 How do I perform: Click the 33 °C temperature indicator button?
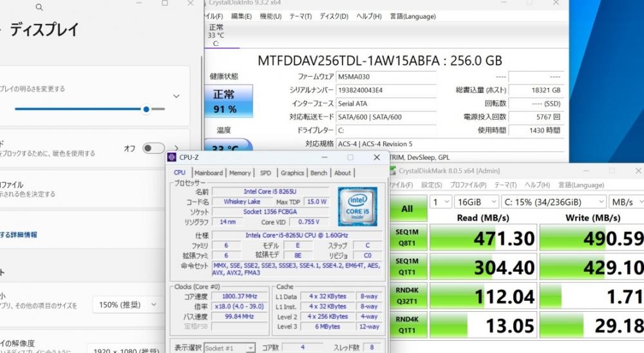click(229, 145)
